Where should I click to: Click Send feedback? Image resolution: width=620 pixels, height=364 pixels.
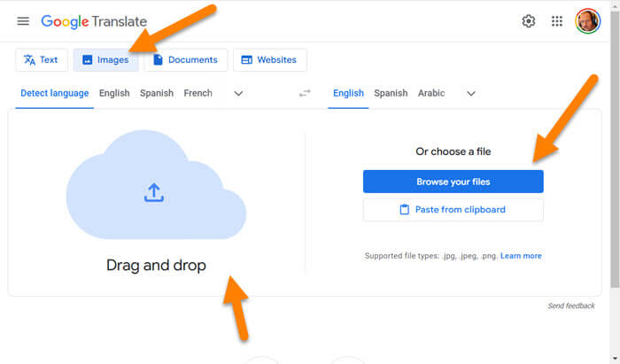571,306
